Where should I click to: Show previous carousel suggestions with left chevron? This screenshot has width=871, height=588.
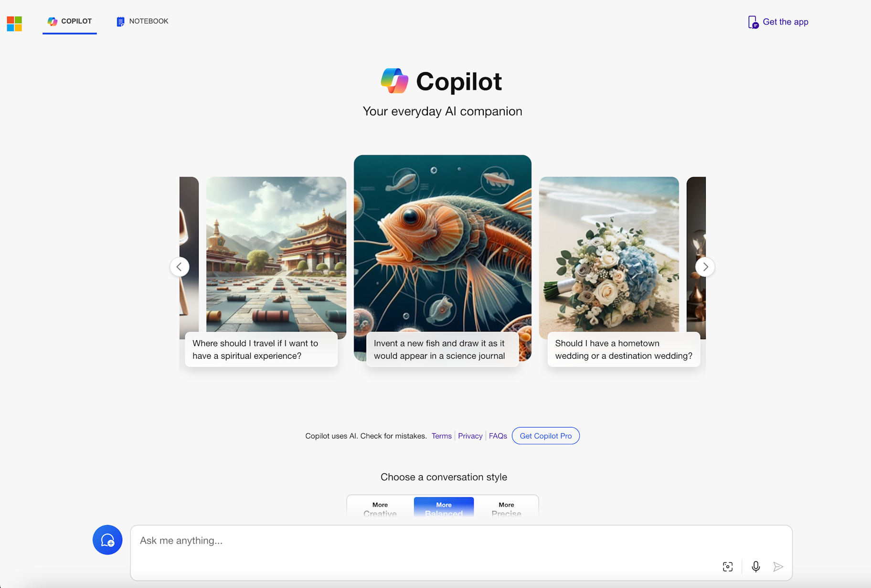[x=180, y=267]
